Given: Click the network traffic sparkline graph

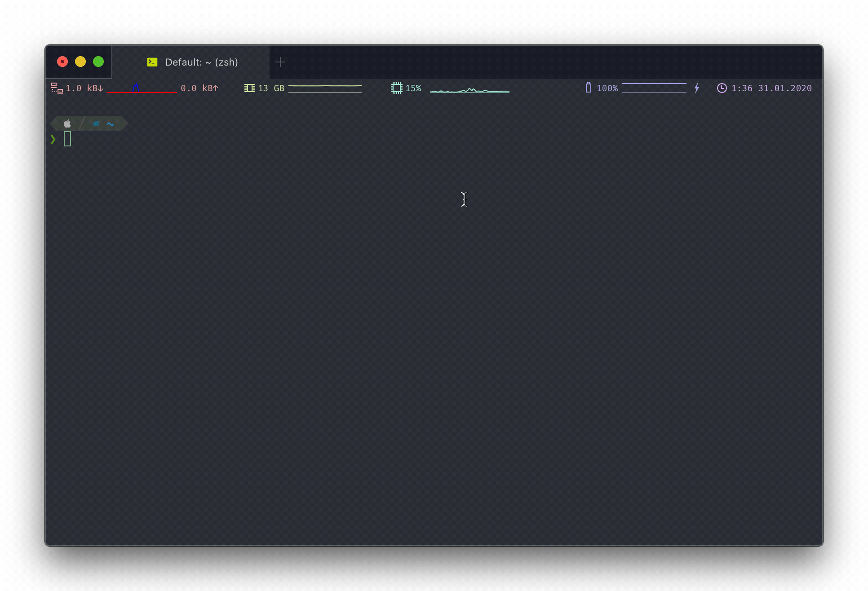Looking at the screenshot, I should [x=142, y=88].
